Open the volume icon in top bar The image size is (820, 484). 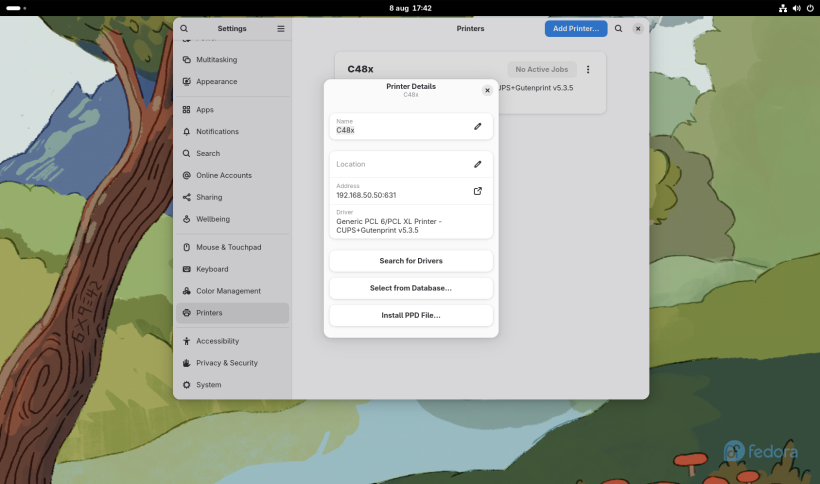click(796, 8)
